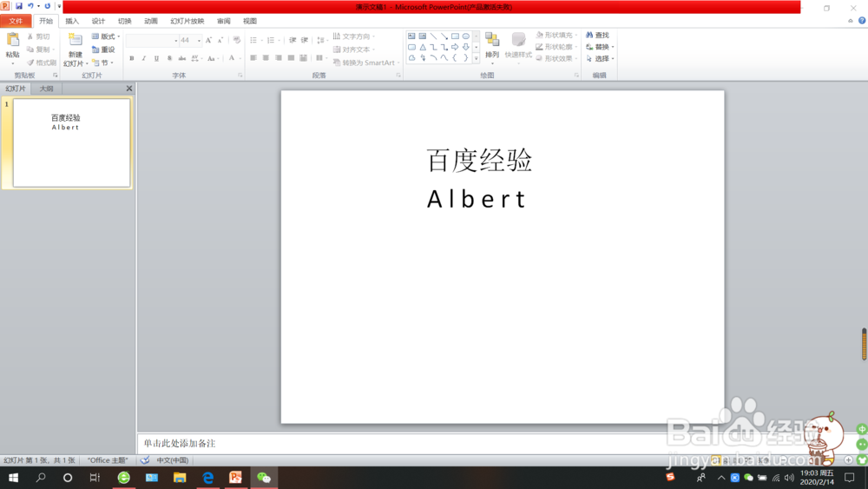868x489 pixels.
Task: Open File Explorer from the taskbar
Action: (x=180, y=478)
